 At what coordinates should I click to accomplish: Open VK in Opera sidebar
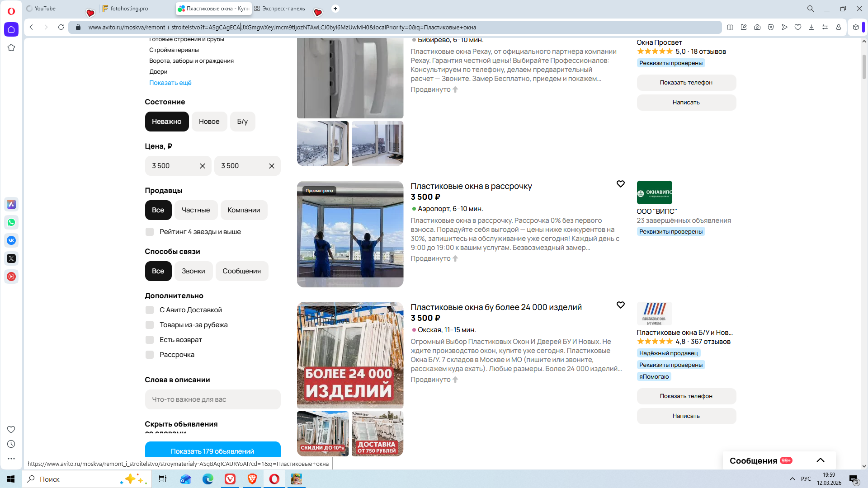(x=11, y=240)
